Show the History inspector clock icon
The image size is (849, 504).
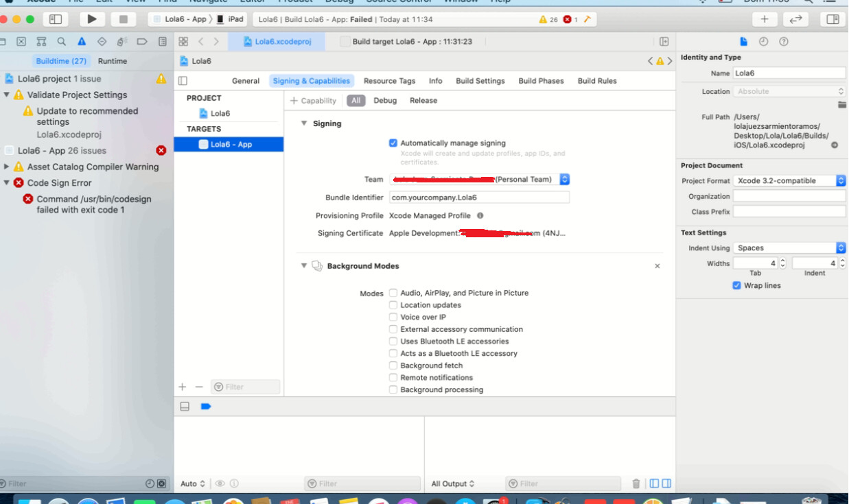pyautogui.click(x=763, y=42)
